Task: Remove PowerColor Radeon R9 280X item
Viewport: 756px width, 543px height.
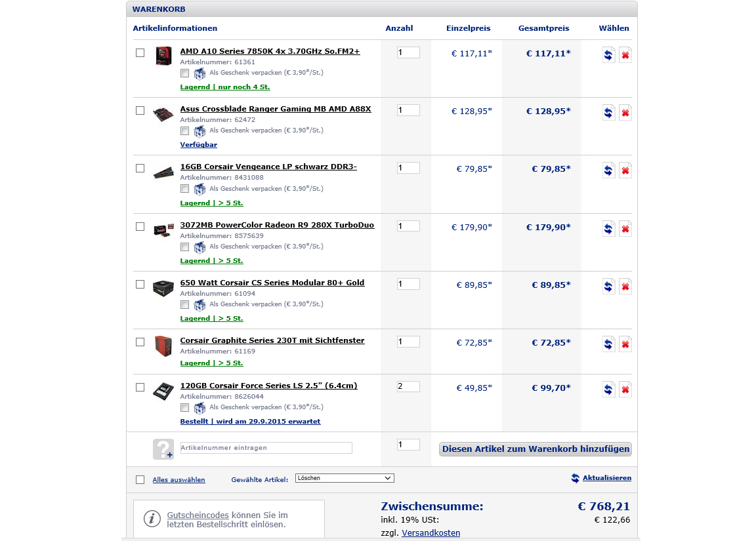Action: point(625,229)
